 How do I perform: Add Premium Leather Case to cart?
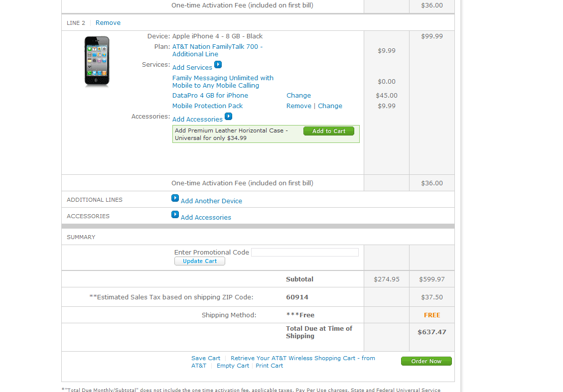pos(328,131)
